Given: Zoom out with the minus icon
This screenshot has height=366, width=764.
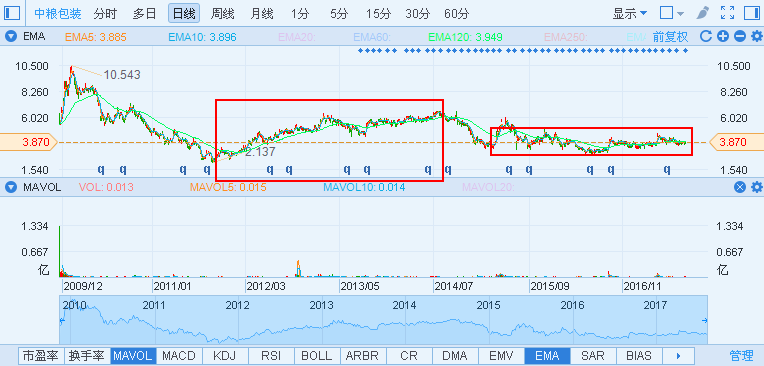Looking at the screenshot, I should pos(740,36).
